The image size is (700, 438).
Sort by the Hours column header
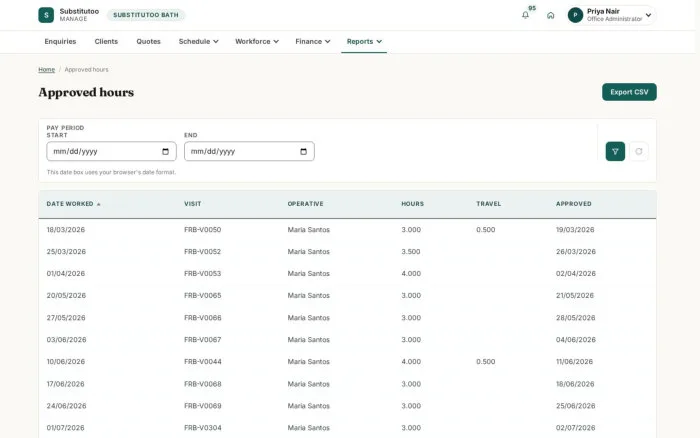[412, 204]
